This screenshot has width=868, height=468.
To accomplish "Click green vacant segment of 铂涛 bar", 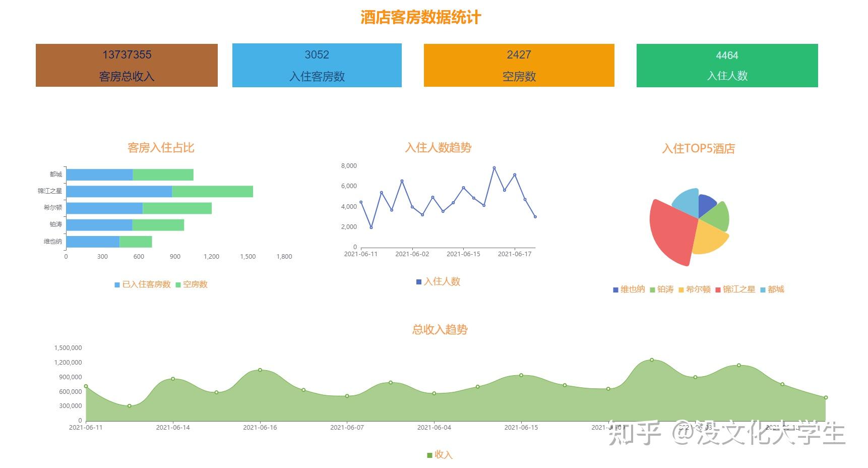I will pyautogui.click(x=158, y=224).
